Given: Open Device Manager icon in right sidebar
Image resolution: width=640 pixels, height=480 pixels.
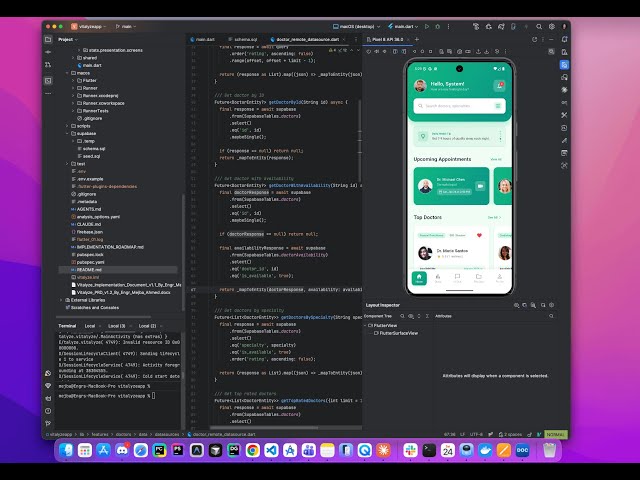Looking at the screenshot, I should (x=564, y=52).
